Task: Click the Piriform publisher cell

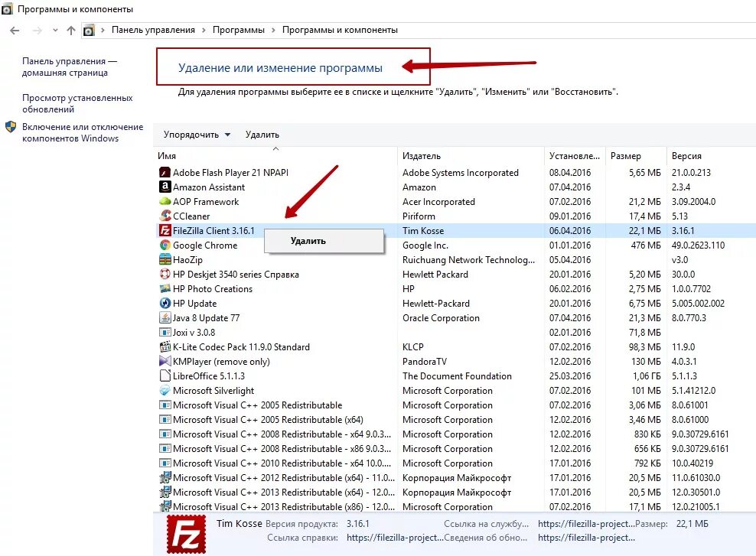Action: 419,216
